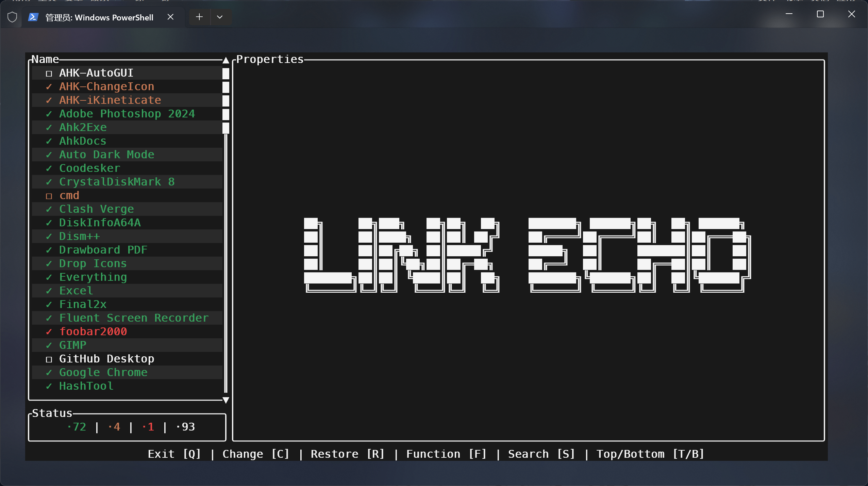Click scroll down arrow of Name list
The image size is (868, 486).
pos(226,400)
